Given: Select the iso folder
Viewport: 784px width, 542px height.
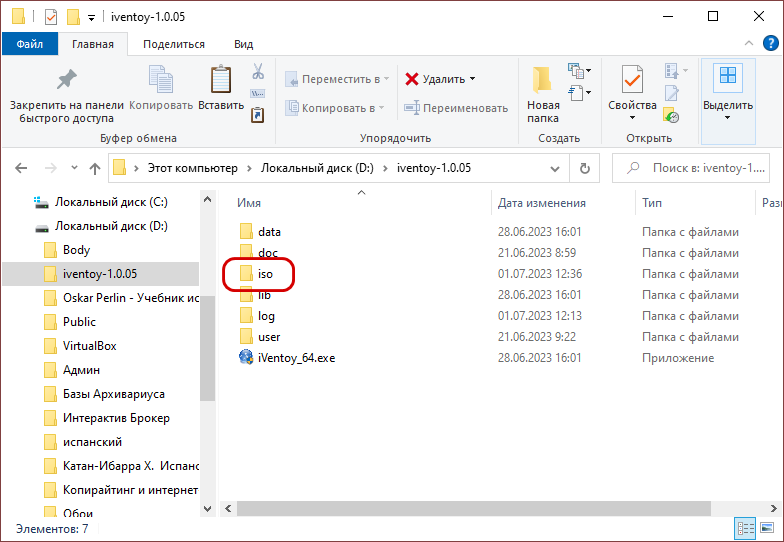Looking at the screenshot, I should pyautogui.click(x=256, y=274).
